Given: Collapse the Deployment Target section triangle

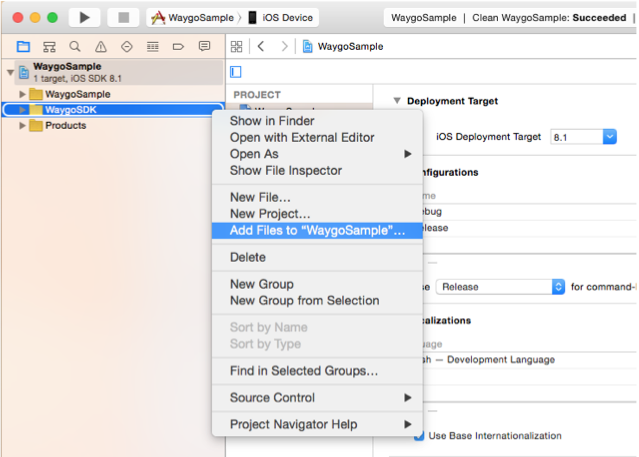Looking at the screenshot, I should 397,101.
